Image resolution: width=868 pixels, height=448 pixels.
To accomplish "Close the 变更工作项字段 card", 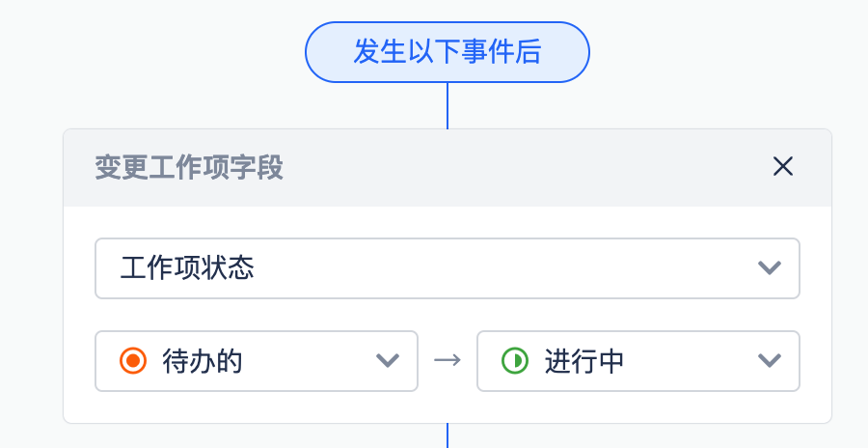I will [x=783, y=166].
